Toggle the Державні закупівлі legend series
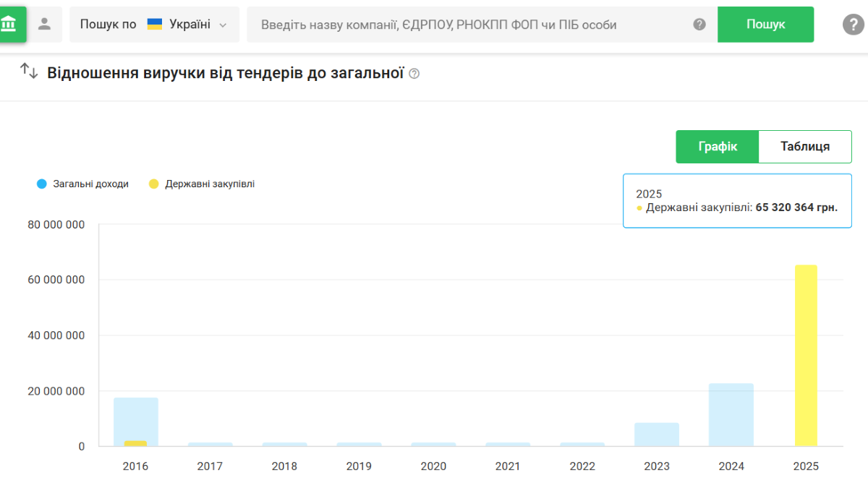The image size is (868, 488). 202,184
